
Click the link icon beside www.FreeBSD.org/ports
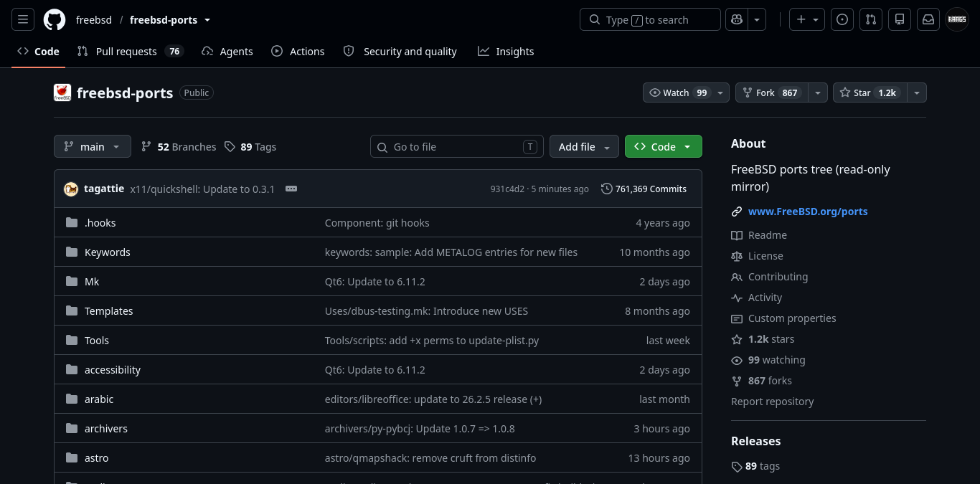point(737,212)
